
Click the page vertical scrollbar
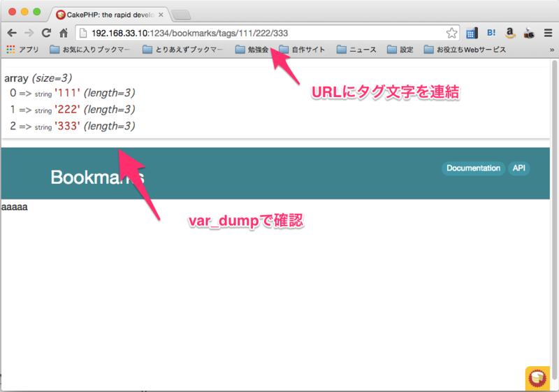point(554,219)
